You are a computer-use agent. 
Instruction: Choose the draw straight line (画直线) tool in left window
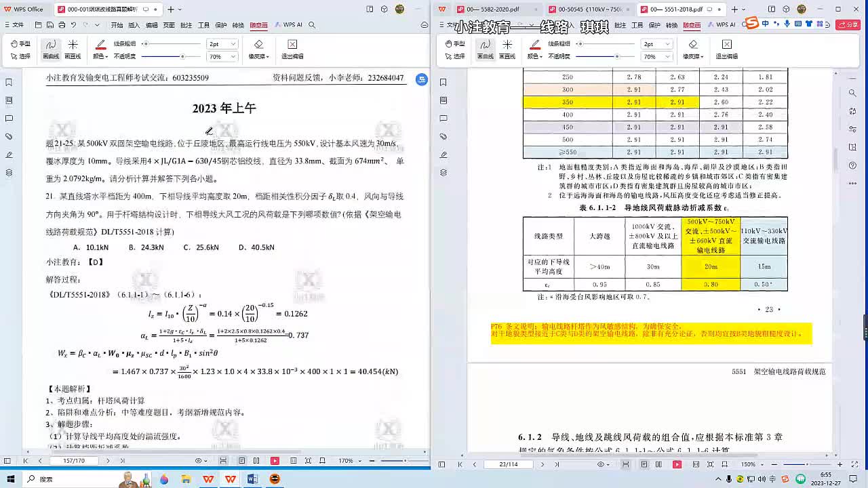coord(73,49)
